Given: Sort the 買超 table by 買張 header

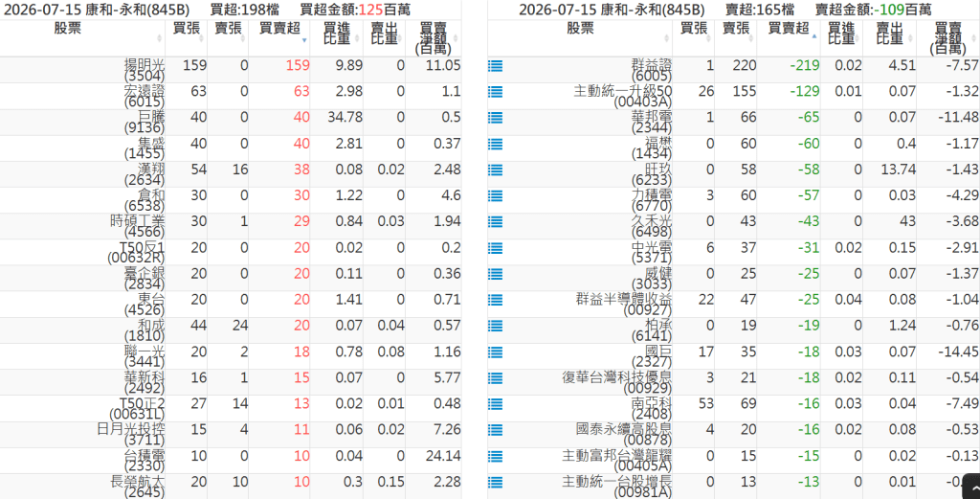Looking at the screenshot, I should tap(187, 38).
